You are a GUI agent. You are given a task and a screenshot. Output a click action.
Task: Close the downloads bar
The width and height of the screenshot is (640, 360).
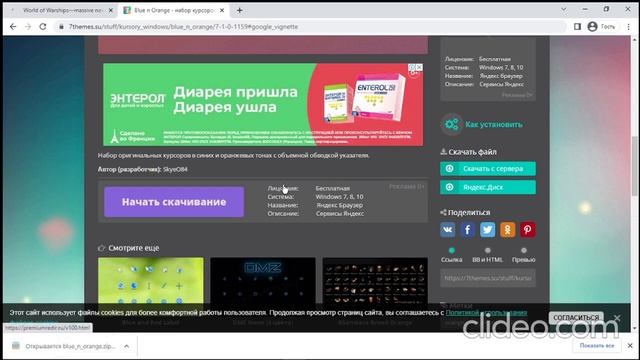[x=630, y=346]
